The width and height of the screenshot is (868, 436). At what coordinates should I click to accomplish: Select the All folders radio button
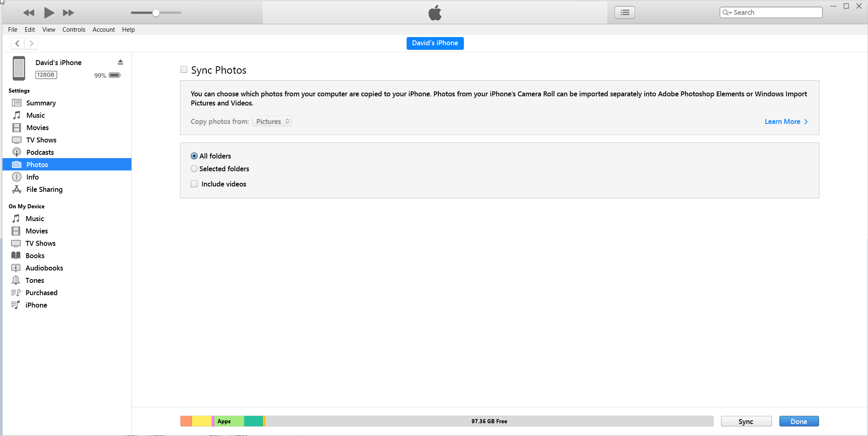194,156
